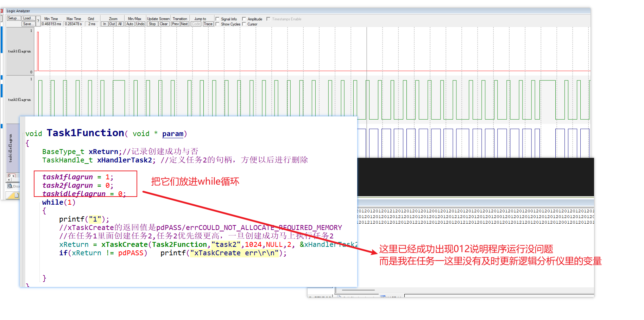
Task: Click the Logic Analyzer window title
Action: (x=18, y=11)
